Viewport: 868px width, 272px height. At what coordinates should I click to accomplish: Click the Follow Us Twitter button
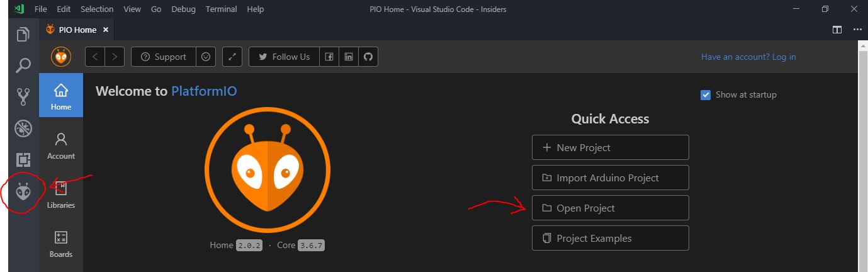click(x=284, y=57)
